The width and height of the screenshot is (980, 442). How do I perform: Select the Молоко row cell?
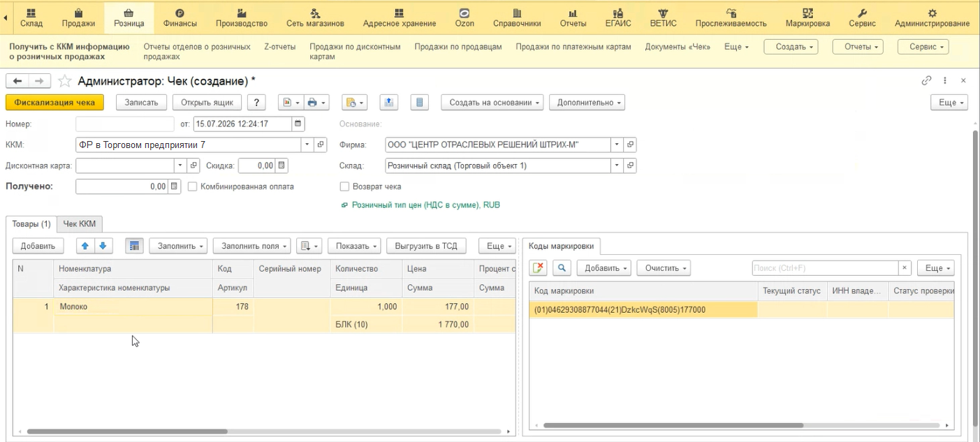(x=133, y=307)
